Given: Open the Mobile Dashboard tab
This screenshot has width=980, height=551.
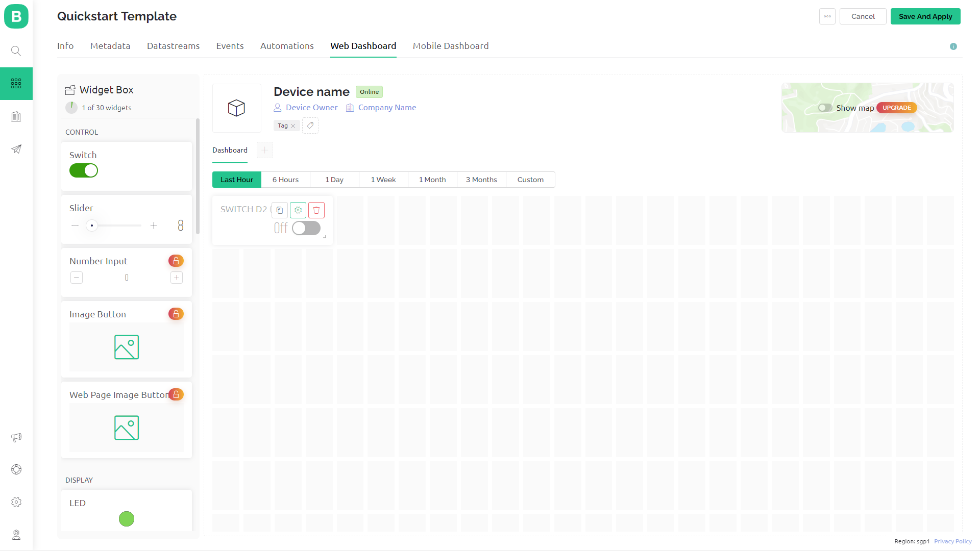Looking at the screenshot, I should (x=451, y=46).
